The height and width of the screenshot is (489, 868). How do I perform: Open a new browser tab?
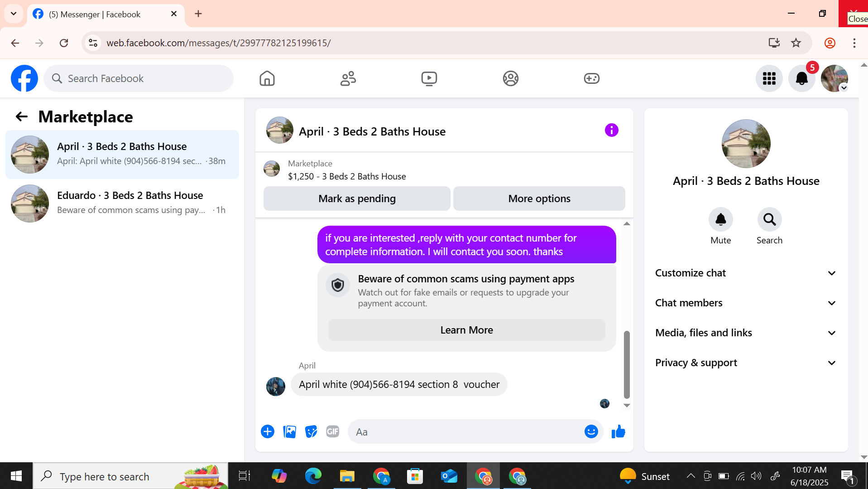click(198, 14)
